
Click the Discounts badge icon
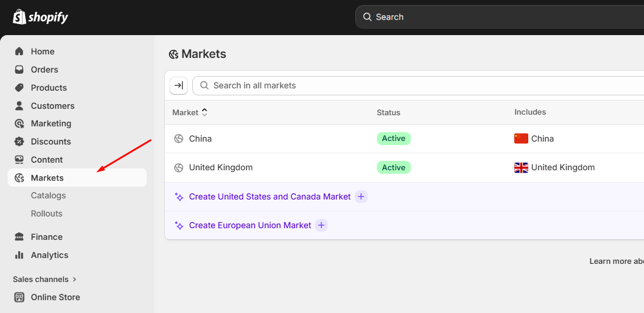pyautogui.click(x=19, y=142)
